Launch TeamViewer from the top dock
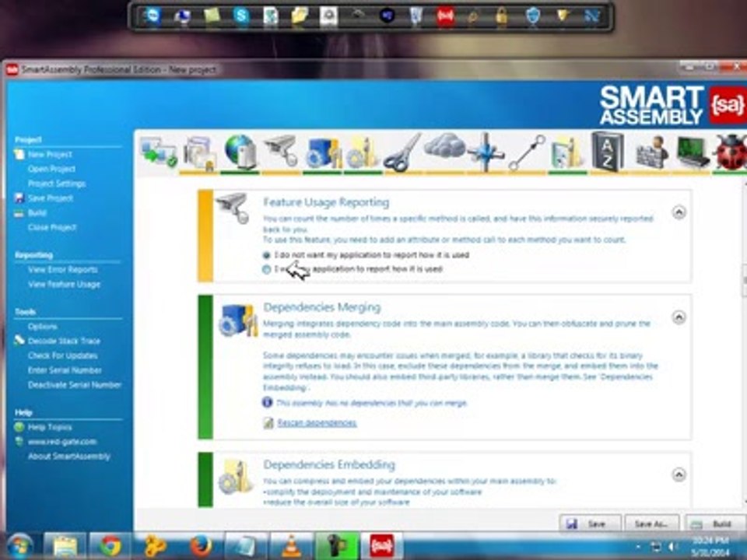 coord(152,16)
